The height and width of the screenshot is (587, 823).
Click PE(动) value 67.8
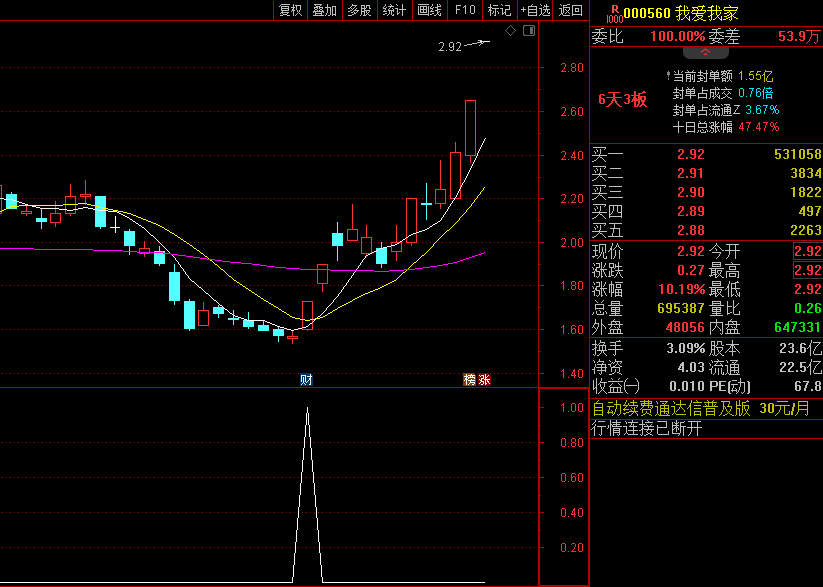[808, 386]
